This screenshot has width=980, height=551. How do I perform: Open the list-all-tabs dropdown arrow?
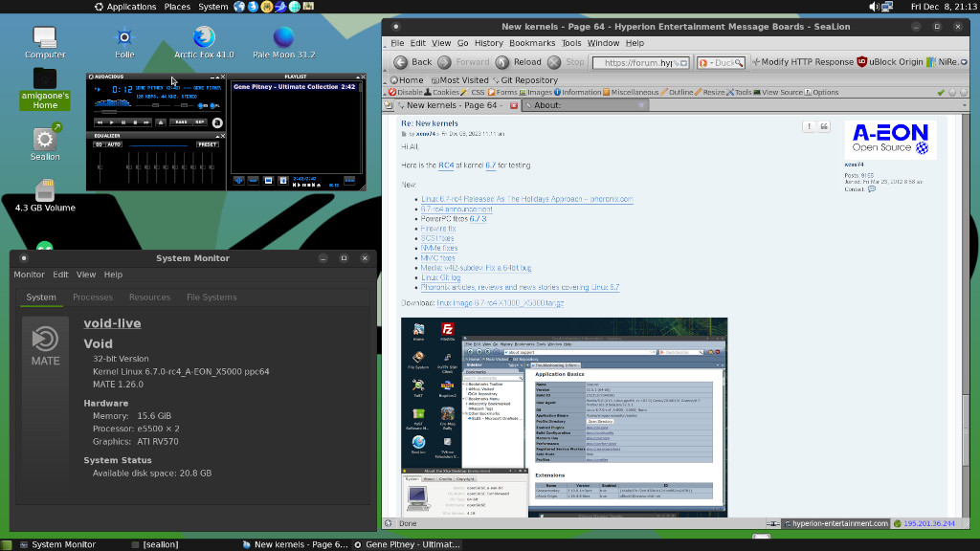964,105
